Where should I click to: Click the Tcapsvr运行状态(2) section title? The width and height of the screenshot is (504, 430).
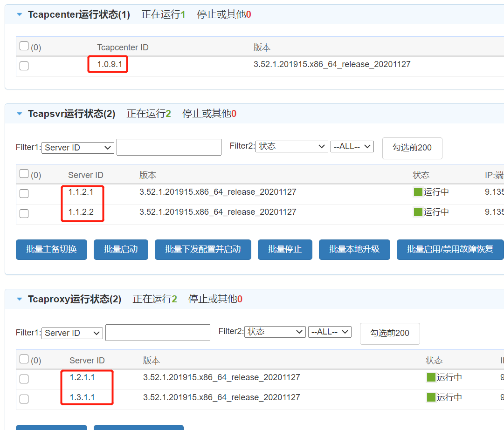71,114
